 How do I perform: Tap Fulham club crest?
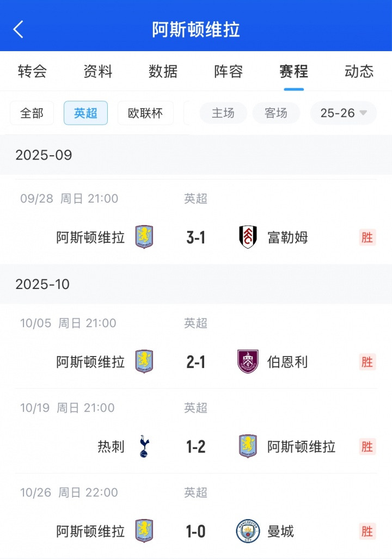click(x=248, y=237)
